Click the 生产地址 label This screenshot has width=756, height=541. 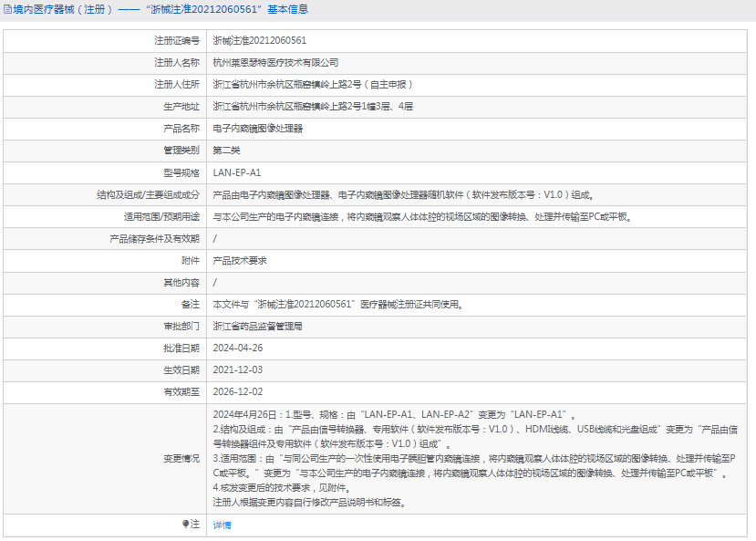pos(181,107)
